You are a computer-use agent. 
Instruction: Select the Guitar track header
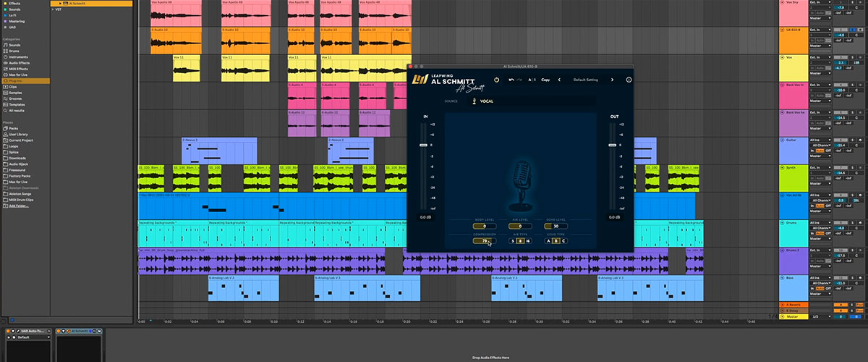coord(793,151)
